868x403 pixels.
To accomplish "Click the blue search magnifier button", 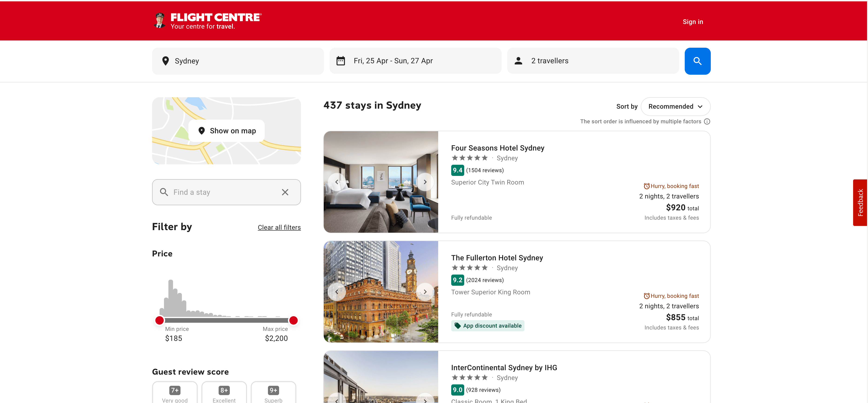I will 697,61.
